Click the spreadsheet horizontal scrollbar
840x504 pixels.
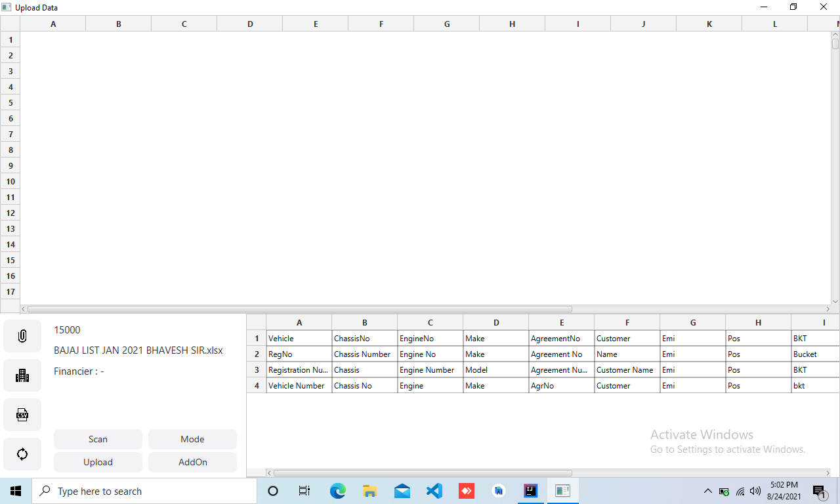(295, 308)
